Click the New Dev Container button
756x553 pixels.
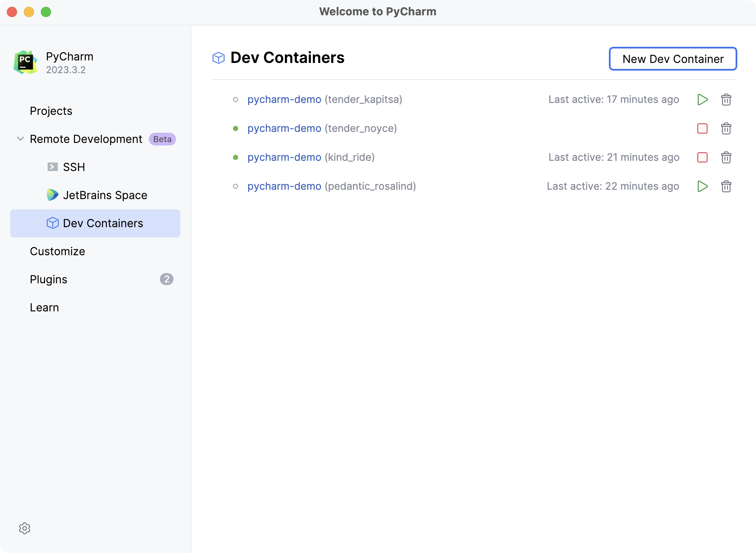click(673, 59)
